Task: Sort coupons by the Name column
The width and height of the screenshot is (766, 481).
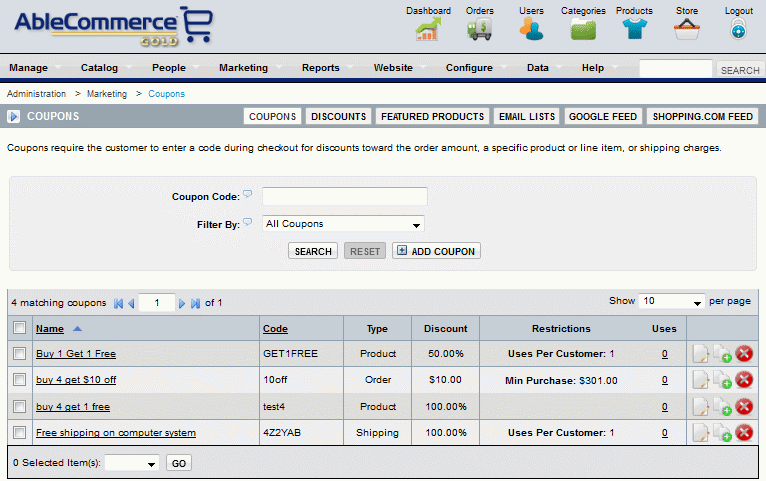Action: [50, 329]
